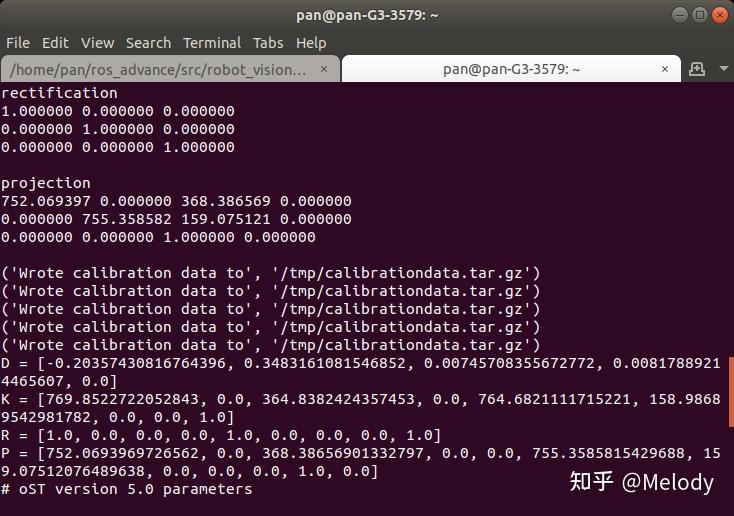This screenshot has width=734, height=516.
Task: Open the View menu
Action: point(97,43)
